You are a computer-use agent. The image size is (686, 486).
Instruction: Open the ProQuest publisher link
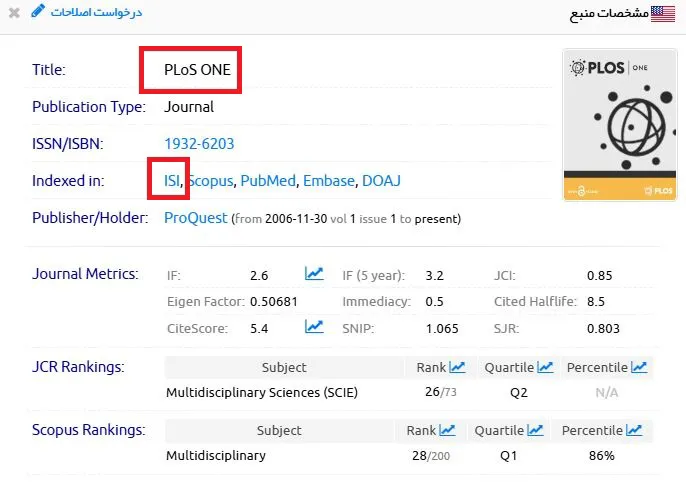point(196,218)
